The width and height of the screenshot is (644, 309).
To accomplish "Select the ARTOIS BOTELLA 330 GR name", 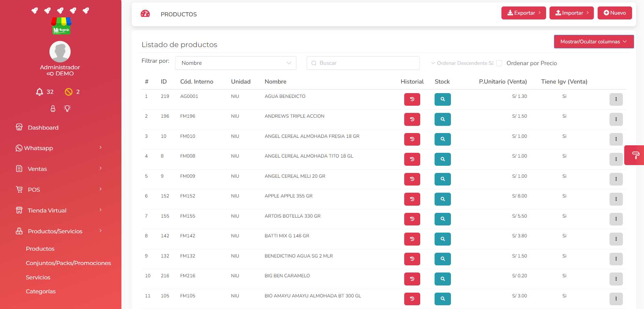I will pos(292,216).
